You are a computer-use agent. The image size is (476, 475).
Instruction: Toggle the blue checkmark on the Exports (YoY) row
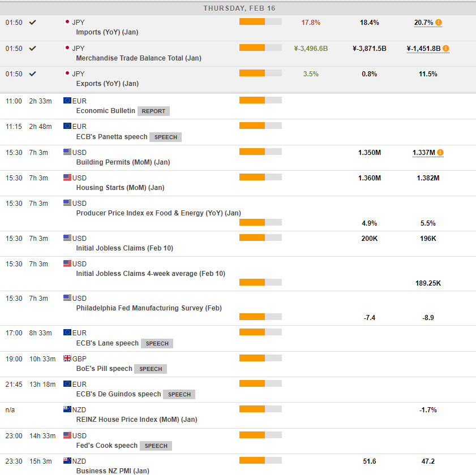point(33,74)
